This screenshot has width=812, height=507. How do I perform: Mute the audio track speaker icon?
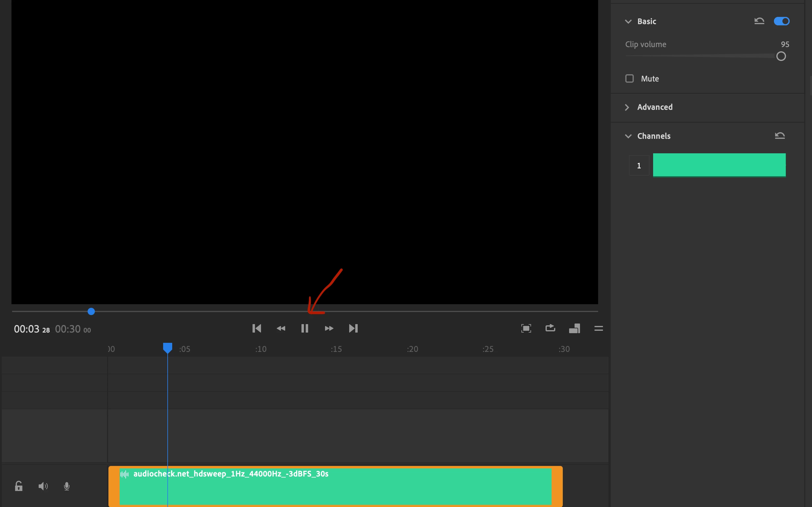(43, 486)
